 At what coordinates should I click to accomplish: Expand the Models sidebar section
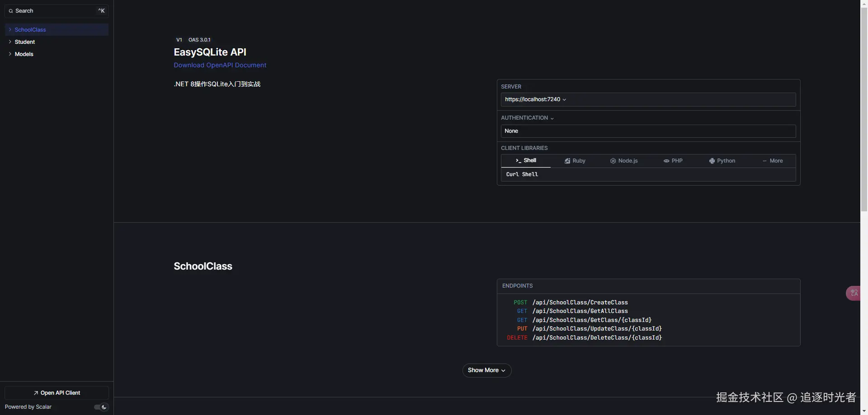click(x=10, y=54)
